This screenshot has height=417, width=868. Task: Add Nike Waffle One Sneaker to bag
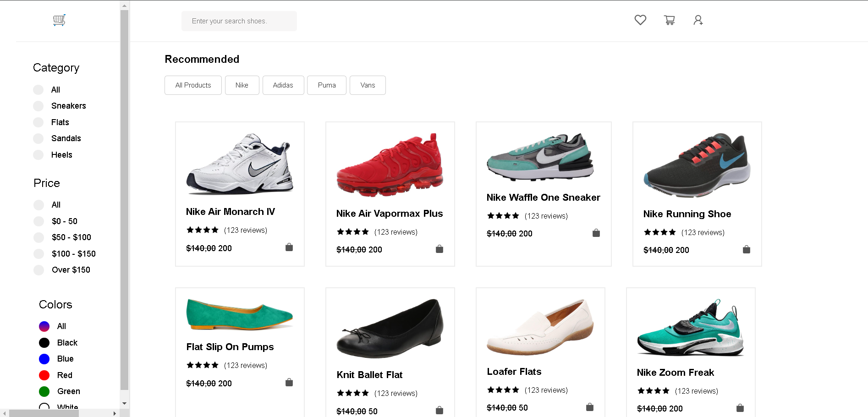tap(596, 233)
